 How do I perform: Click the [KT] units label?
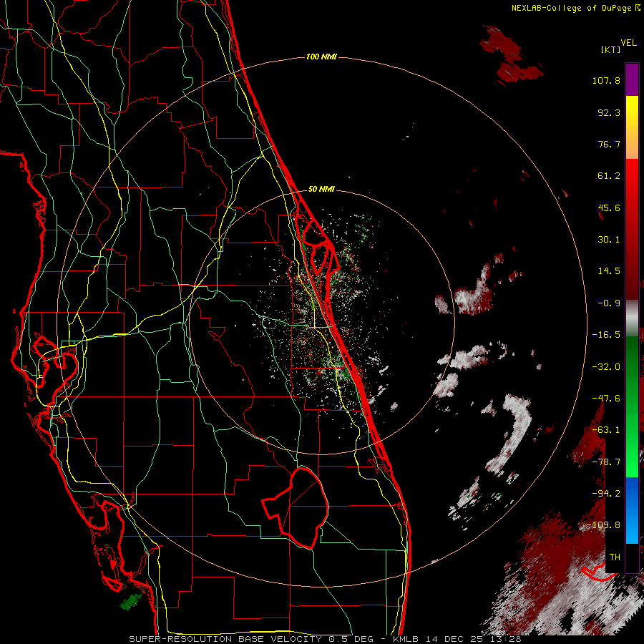click(x=610, y=49)
